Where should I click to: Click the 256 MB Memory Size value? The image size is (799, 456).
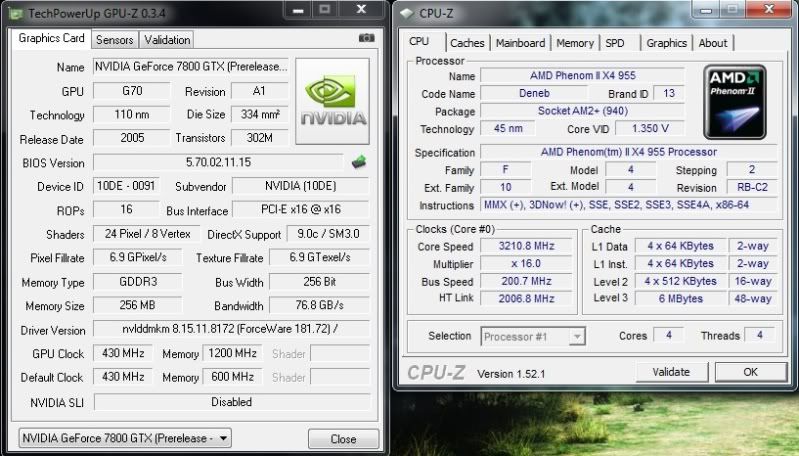pyautogui.click(x=138, y=305)
